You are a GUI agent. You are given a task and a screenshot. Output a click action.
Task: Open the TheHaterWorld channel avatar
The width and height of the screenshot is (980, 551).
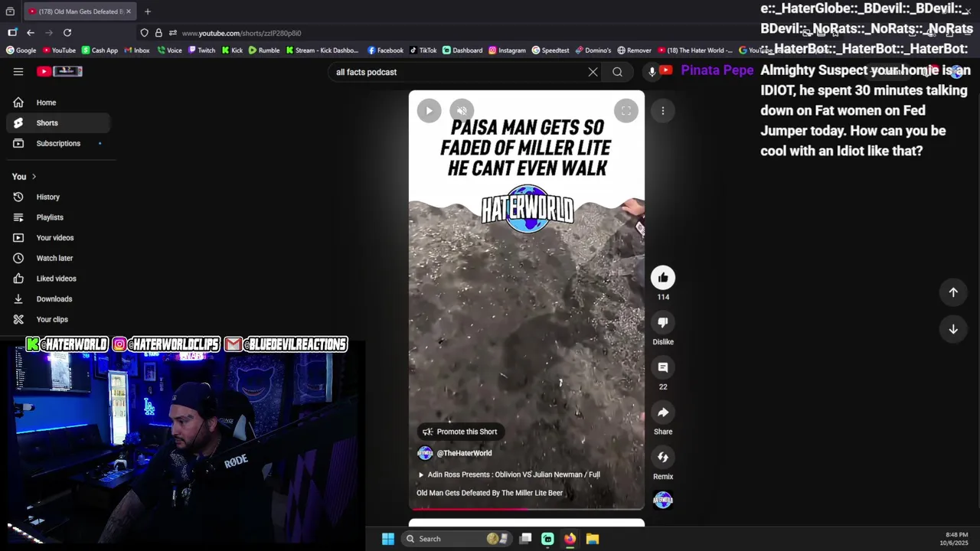425,453
